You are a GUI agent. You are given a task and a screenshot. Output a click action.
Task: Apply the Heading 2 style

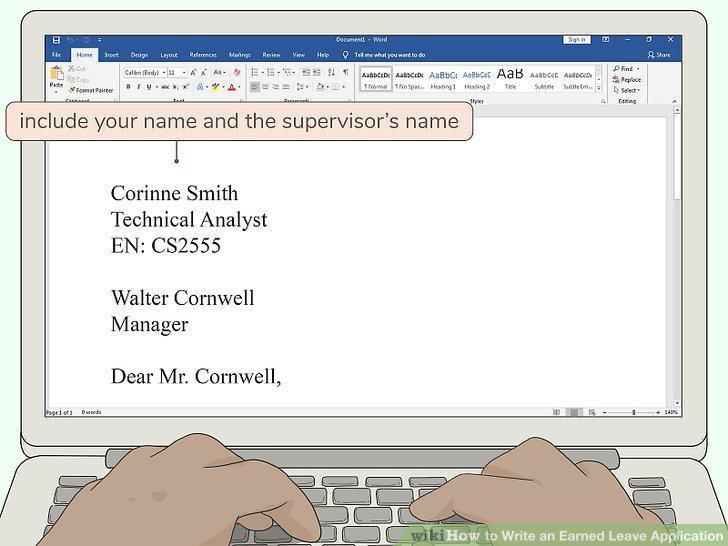[477, 79]
